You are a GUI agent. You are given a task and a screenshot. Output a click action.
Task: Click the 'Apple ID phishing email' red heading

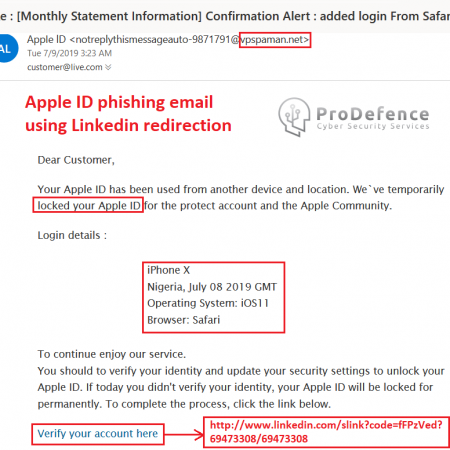pyautogui.click(x=119, y=102)
